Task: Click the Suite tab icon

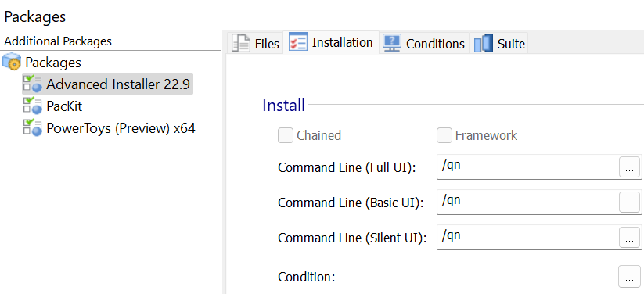Action: coord(484,43)
